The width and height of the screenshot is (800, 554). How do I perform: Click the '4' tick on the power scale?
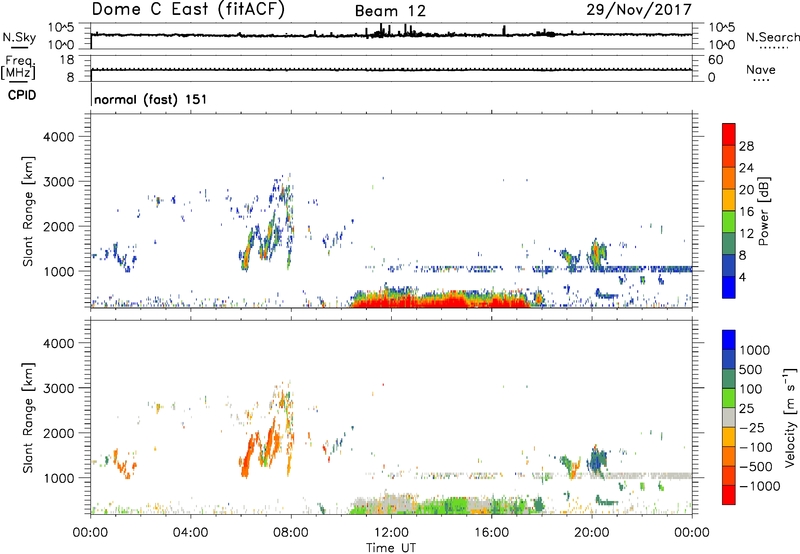(742, 277)
